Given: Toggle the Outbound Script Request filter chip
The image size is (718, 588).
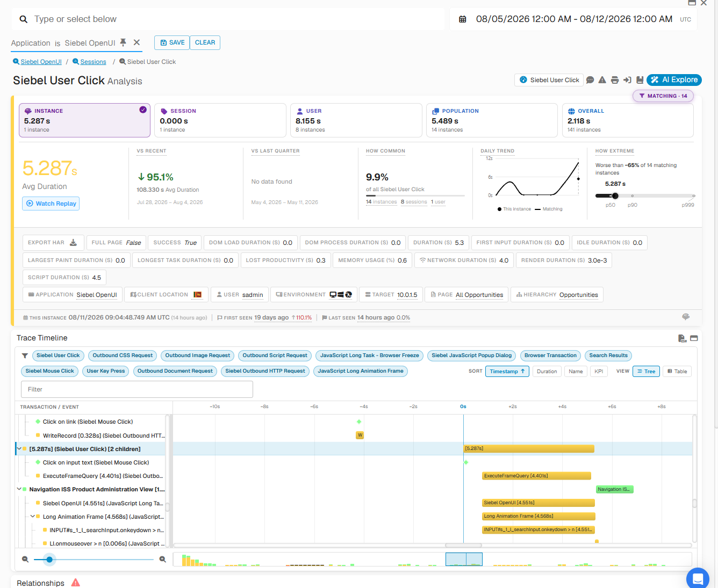Looking at the screenshot, I should [275, 355].
